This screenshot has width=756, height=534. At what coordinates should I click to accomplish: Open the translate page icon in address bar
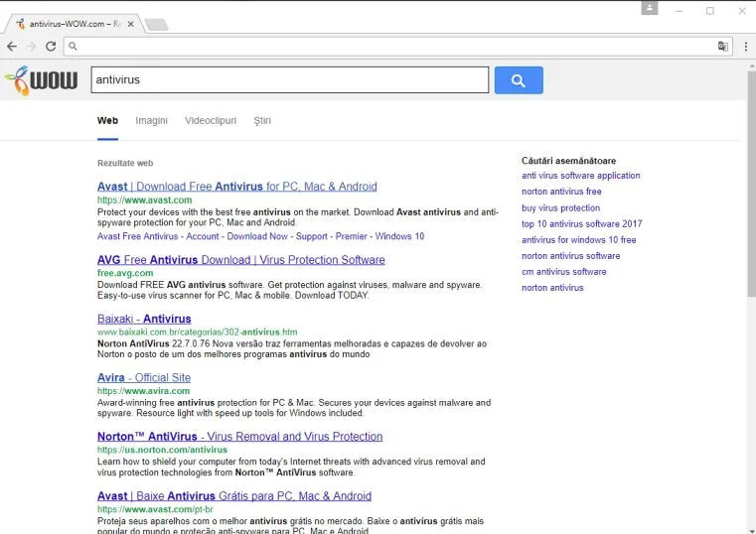pos(723,47)
